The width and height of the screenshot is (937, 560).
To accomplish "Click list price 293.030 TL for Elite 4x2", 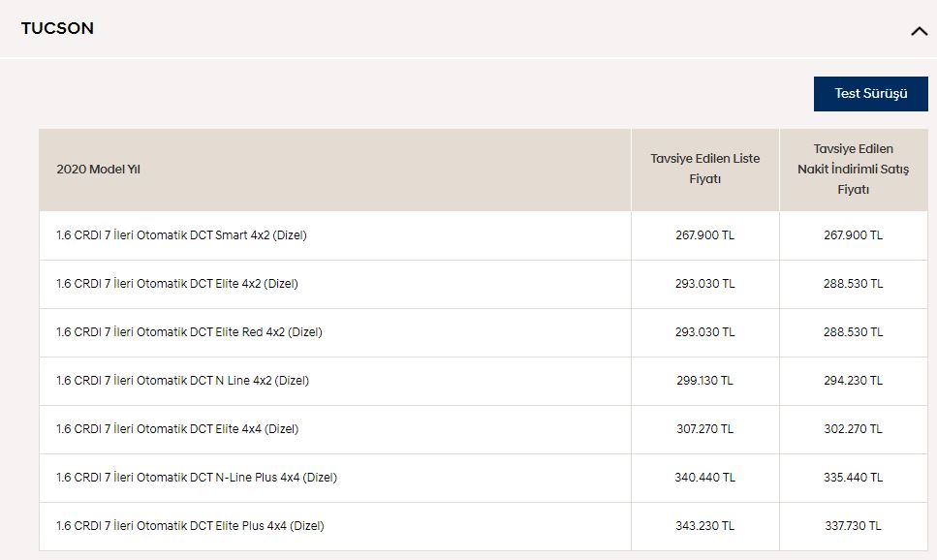I will point(705,284).
